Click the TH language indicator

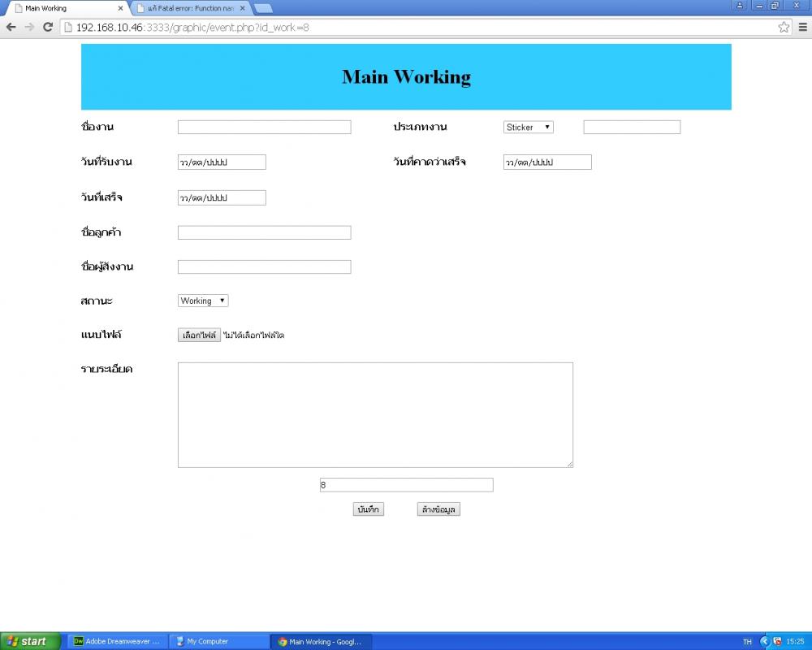click(747, 642)
